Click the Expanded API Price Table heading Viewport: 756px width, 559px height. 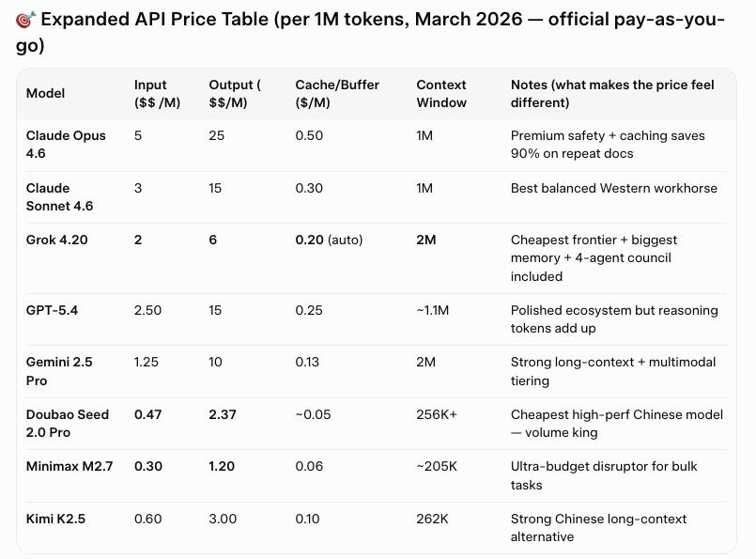pos(370,32)
